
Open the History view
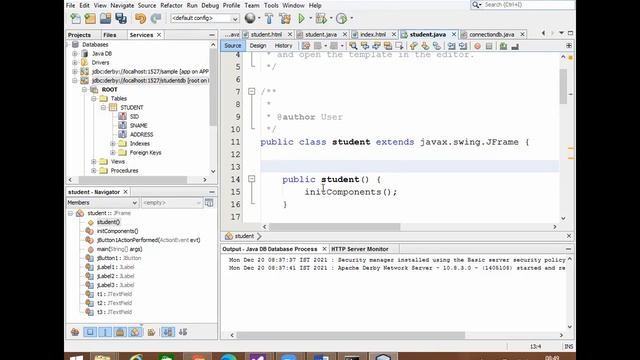[x=283, y=46]
